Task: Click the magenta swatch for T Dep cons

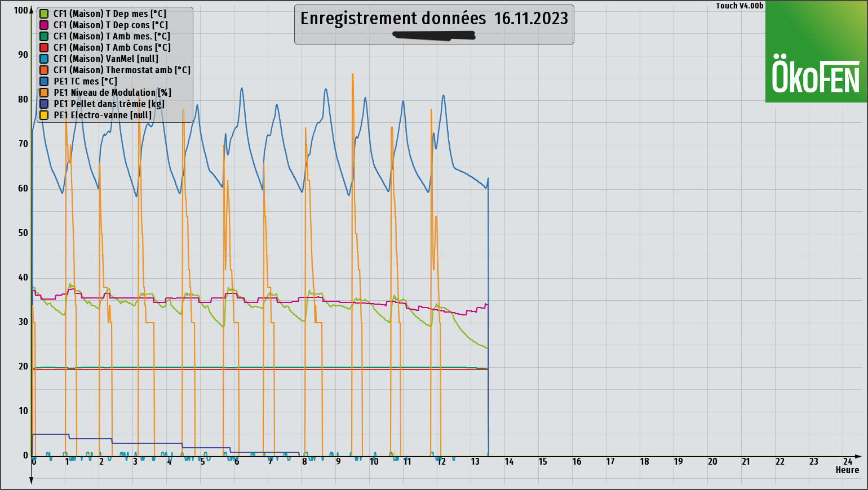Action: click(44, 25)
